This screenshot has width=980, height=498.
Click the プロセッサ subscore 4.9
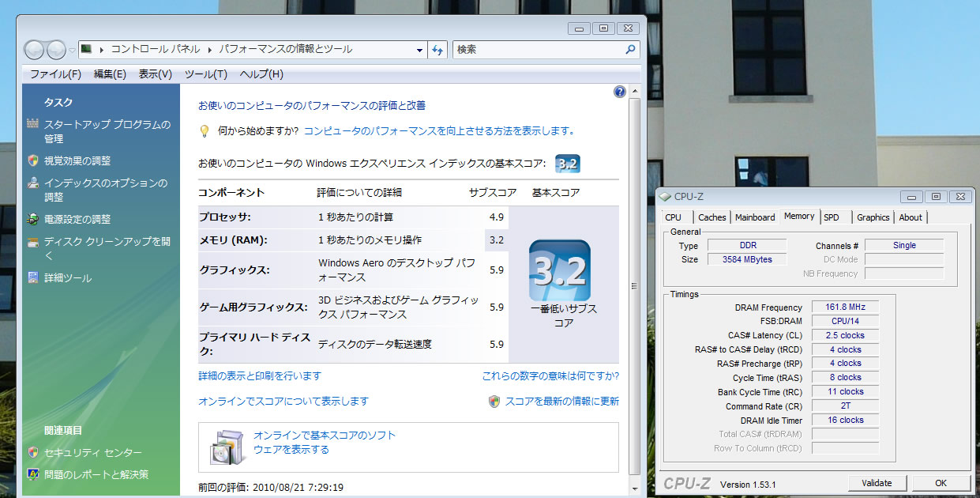click(x=496, y=217)
